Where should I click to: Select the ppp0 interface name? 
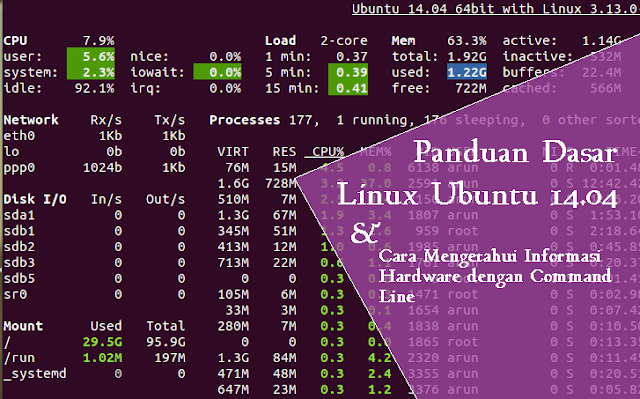pyautogui.click(x=19, y=168)
